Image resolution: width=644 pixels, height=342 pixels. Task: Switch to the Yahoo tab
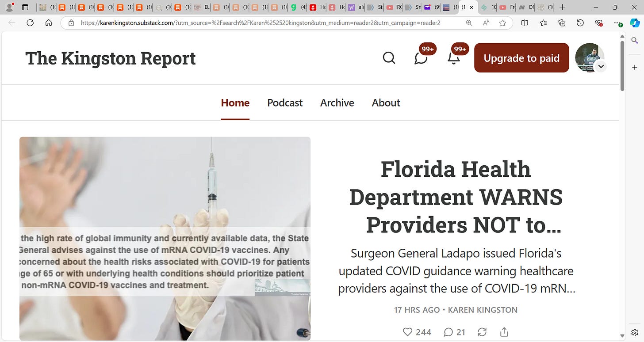(356, 7)
